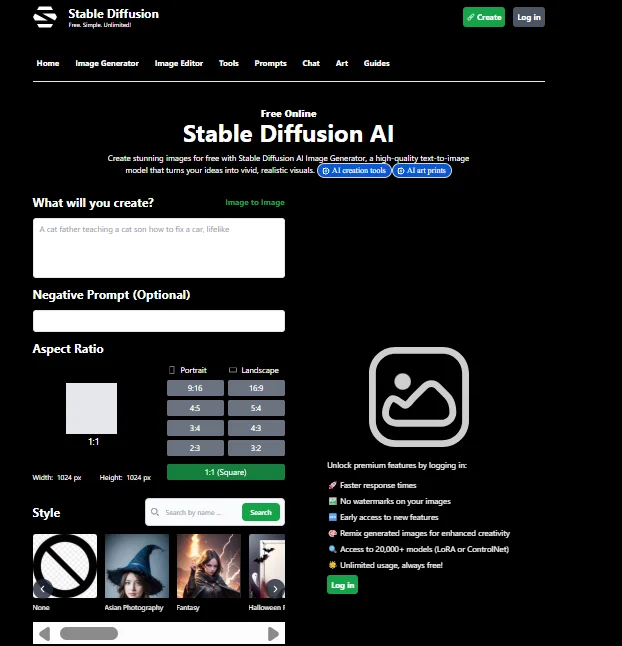Click the scrollbar right arrow

click(x=273, y=633)
